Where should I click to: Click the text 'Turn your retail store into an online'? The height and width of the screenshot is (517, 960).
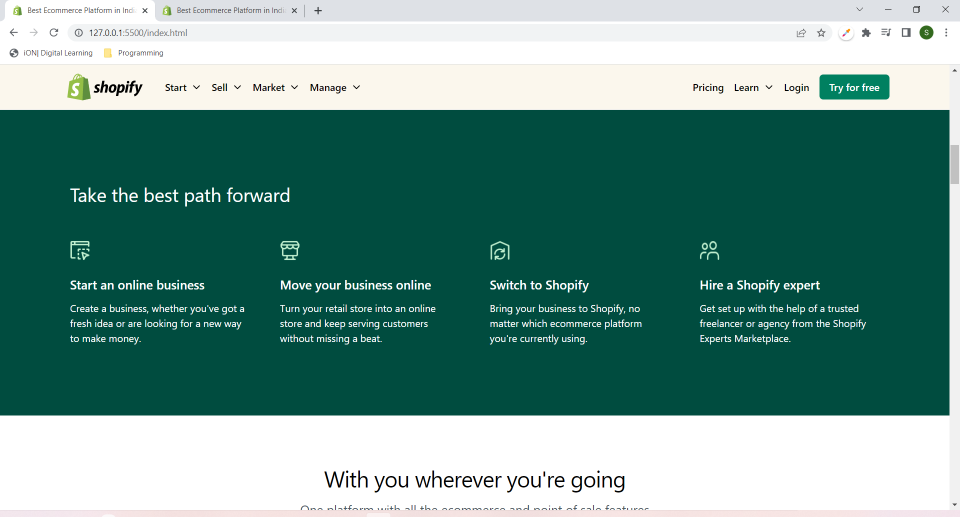[x=358, y=309]
